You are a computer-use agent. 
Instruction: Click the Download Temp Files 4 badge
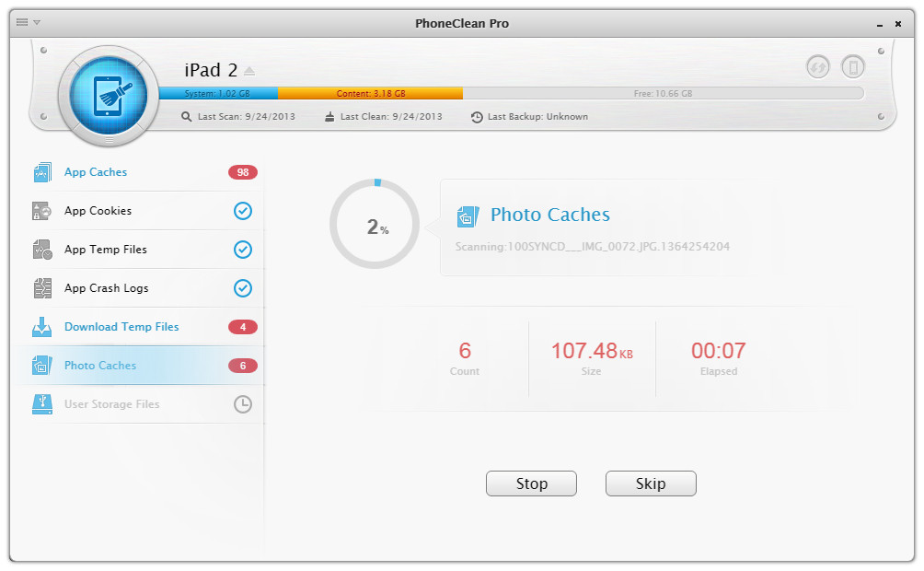coord(243,327)
